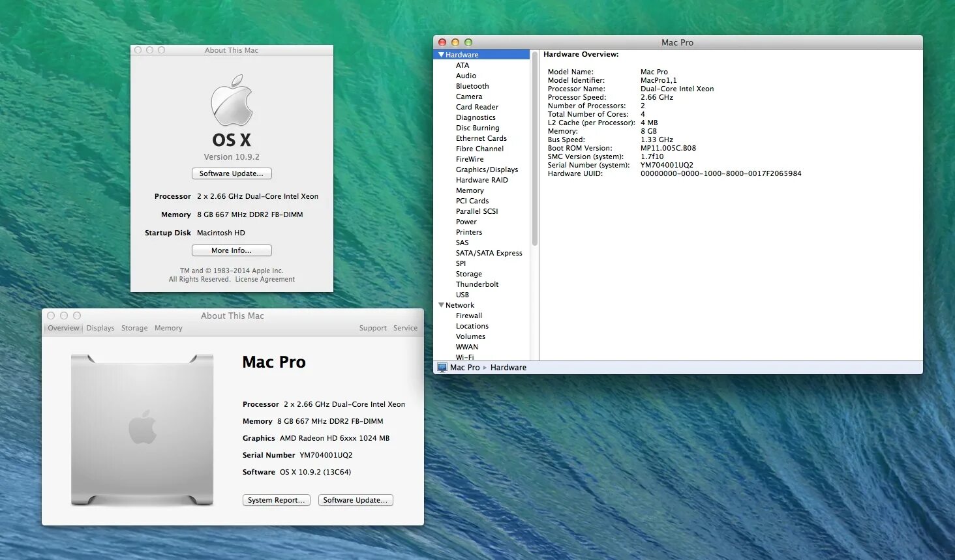Collapse the Network section in sidebar
Viewport: 955px width, 560px height.
click(x=442, y=305)
